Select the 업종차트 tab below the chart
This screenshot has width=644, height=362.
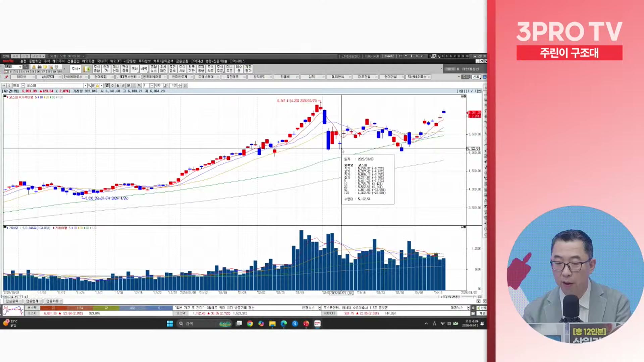pyautogui.click(x=52, y=301)
